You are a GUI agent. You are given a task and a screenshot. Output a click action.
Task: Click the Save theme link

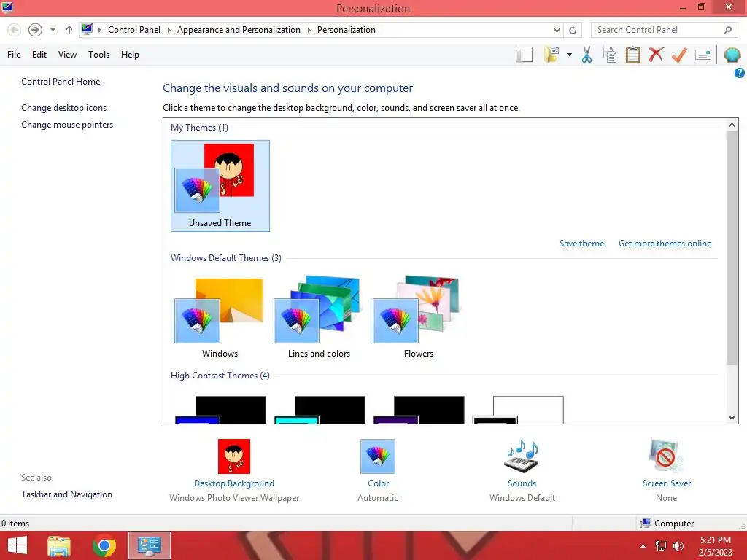(581, 244)
